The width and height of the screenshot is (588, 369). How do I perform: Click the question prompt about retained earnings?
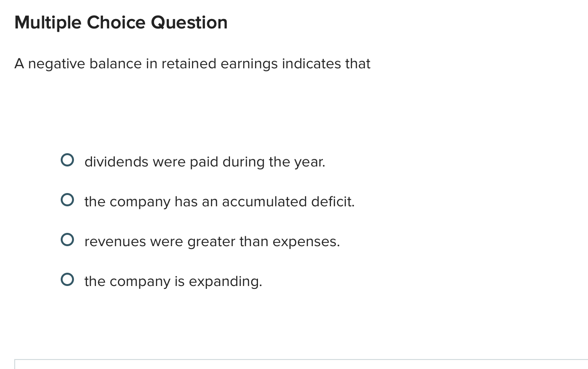pyautogui.click(x=193, y=64)
